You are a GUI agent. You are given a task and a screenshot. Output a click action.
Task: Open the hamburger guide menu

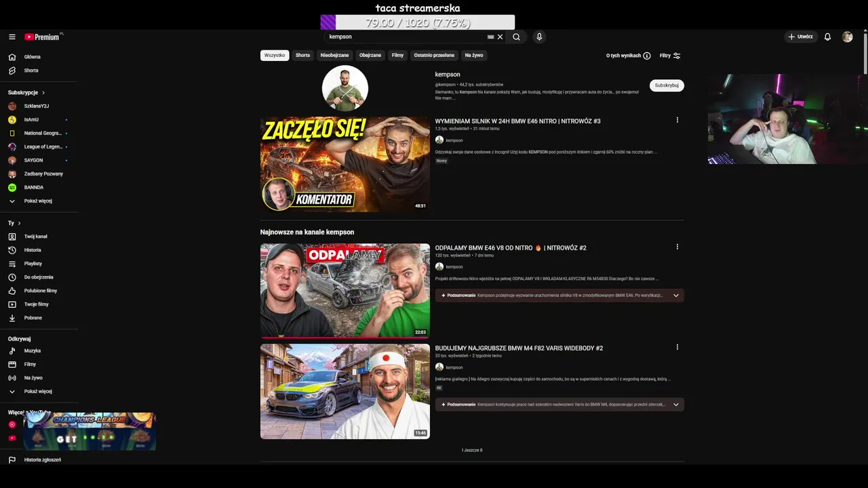tap(12, 37)
